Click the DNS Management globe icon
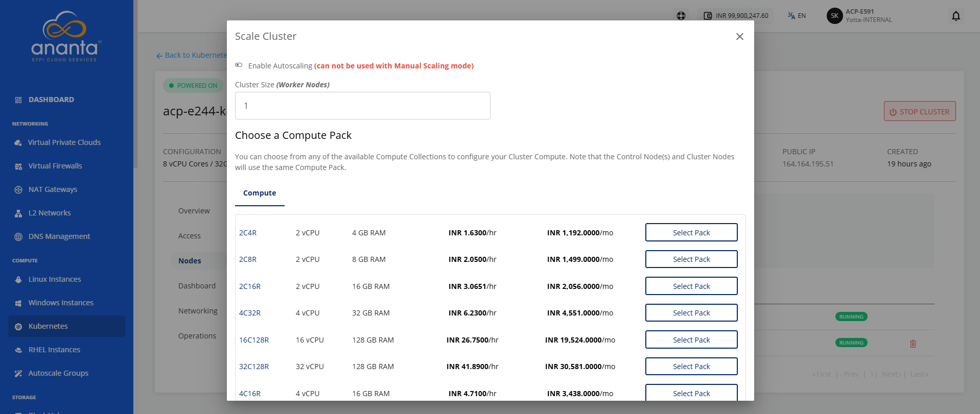The height and width of the screenshot is (414, 980). 18,237
